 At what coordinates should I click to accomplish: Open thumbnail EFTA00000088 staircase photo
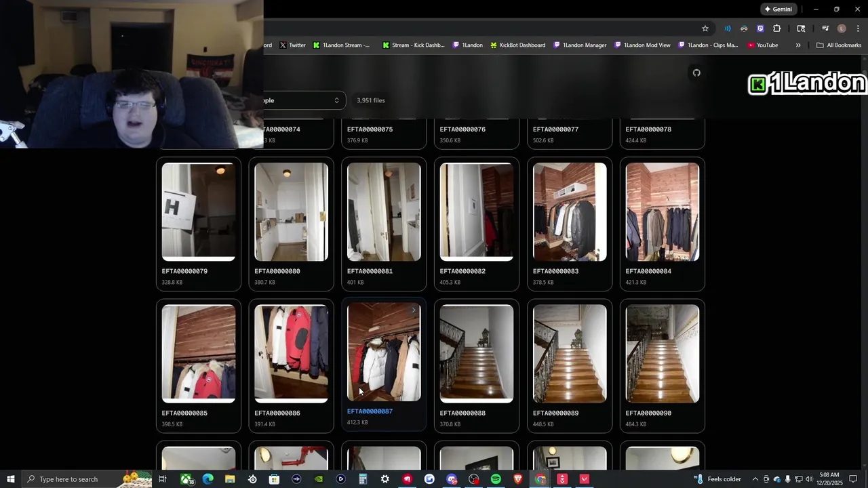tap(477, 354)
